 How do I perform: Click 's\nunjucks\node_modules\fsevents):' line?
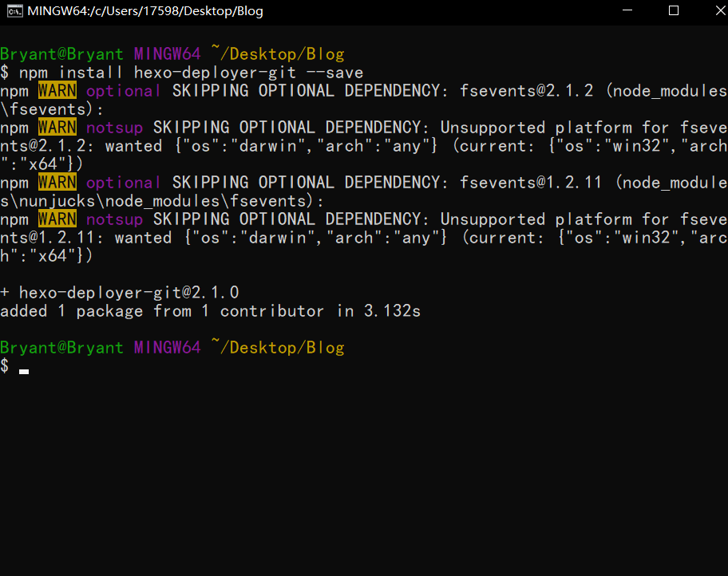[162, 201]
